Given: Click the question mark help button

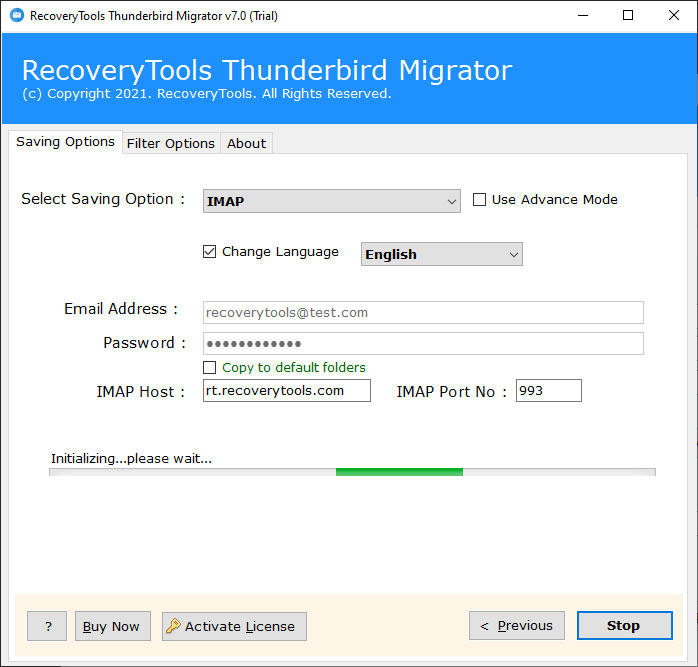Looking at the screenshot, I should click(47, 626).
